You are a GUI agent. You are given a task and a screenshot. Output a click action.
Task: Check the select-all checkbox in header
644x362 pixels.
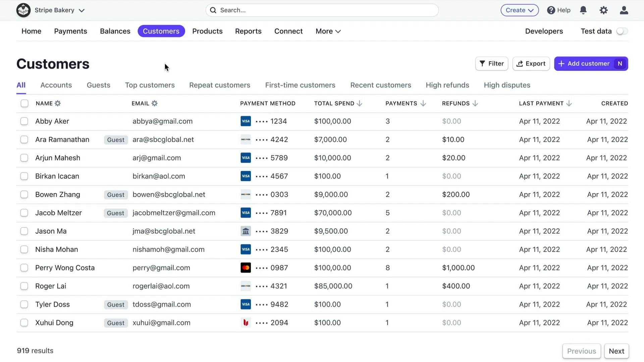(24, 103)
